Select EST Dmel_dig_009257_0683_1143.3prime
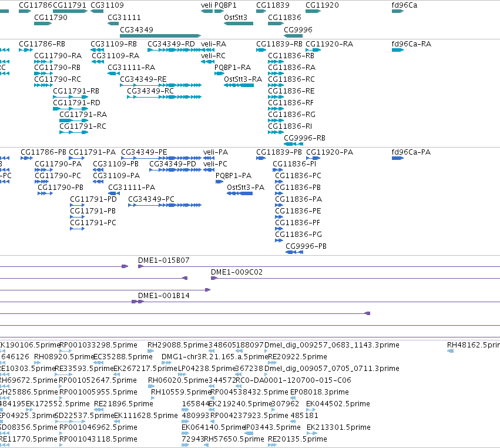 point(332,345)
